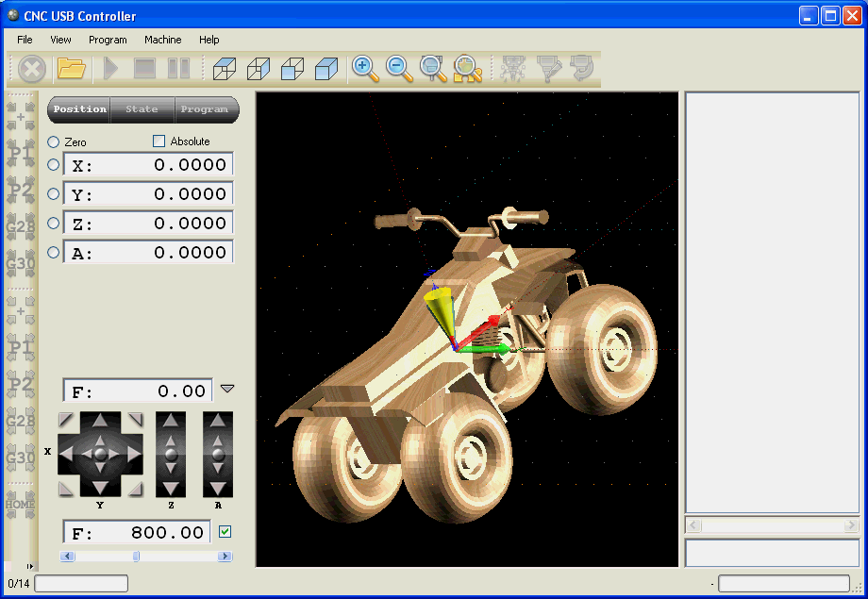Toggle the checkbox next to F: 800.00
Image resolution: width=868 pixels, height=599 pixels.
coord(225,532)
